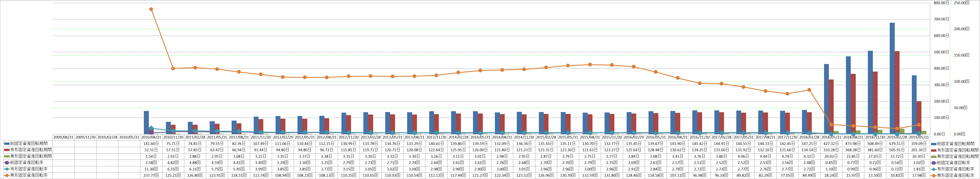Click the 505.91日 table cell
This screenshot has height=179, width=980.
click(x=897, y=150)
